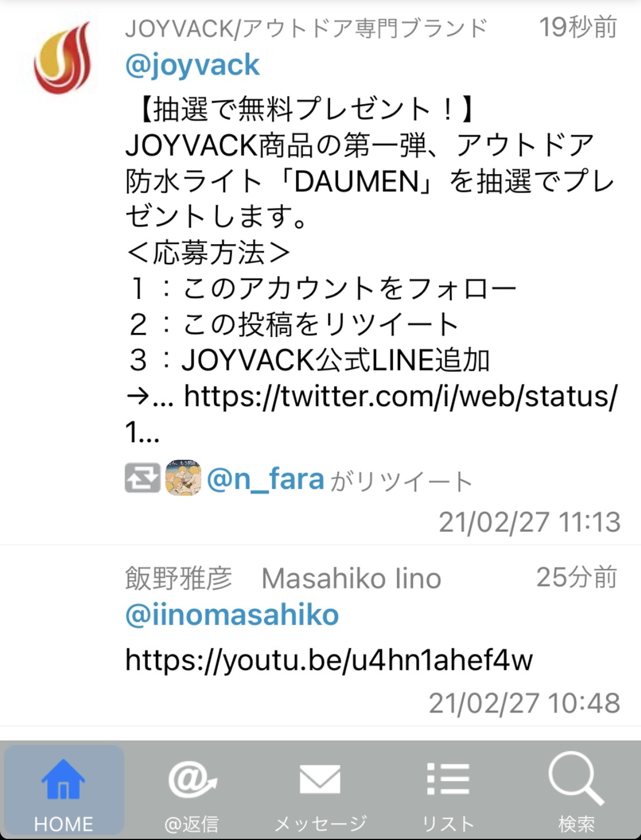Tap the envelope icon
The width and height of the screenshot is (641, 840).
(320, 779)
